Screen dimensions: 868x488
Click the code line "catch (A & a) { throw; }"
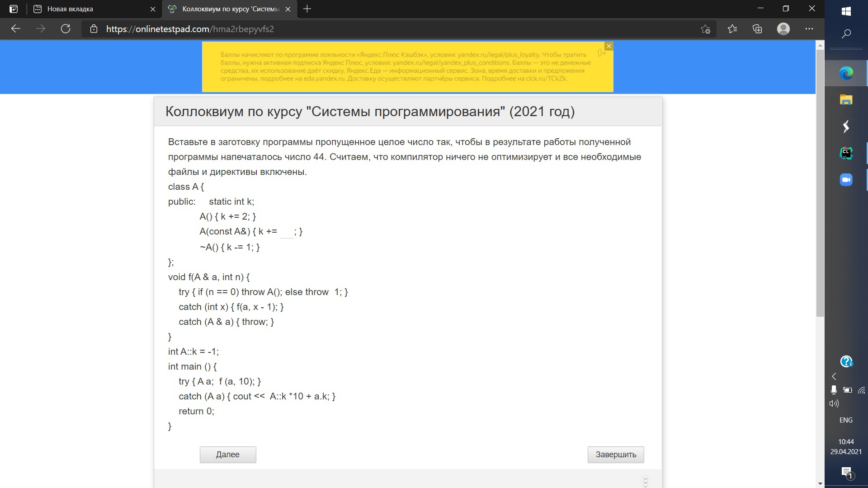pos(226,322)
